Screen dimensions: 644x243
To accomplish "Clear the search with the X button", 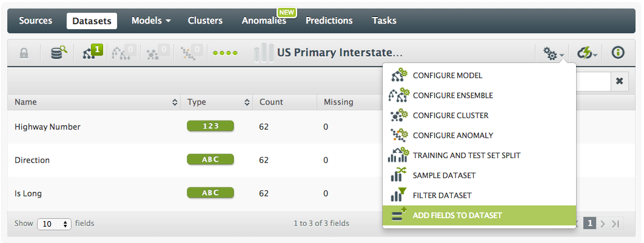I will click(619, 81).
